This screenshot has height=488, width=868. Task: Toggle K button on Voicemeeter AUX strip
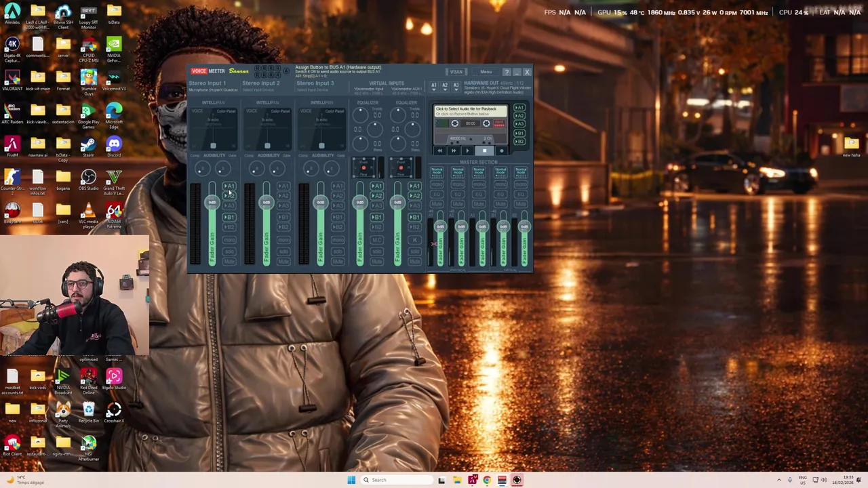point(414,240)
